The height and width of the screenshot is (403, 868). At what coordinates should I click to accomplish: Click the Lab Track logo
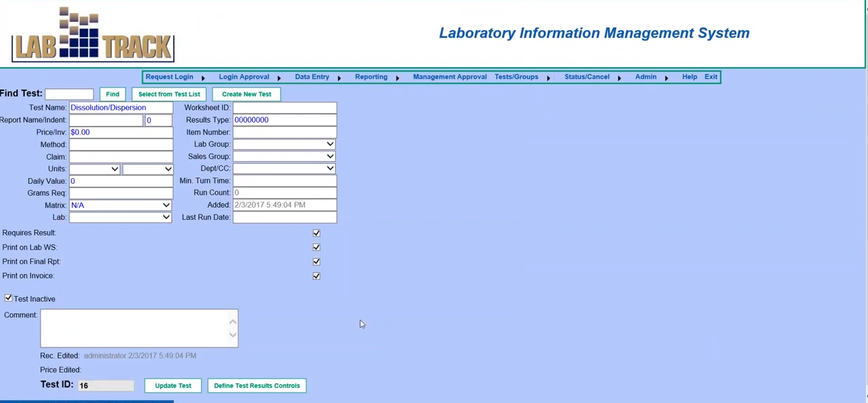[92, 33]
